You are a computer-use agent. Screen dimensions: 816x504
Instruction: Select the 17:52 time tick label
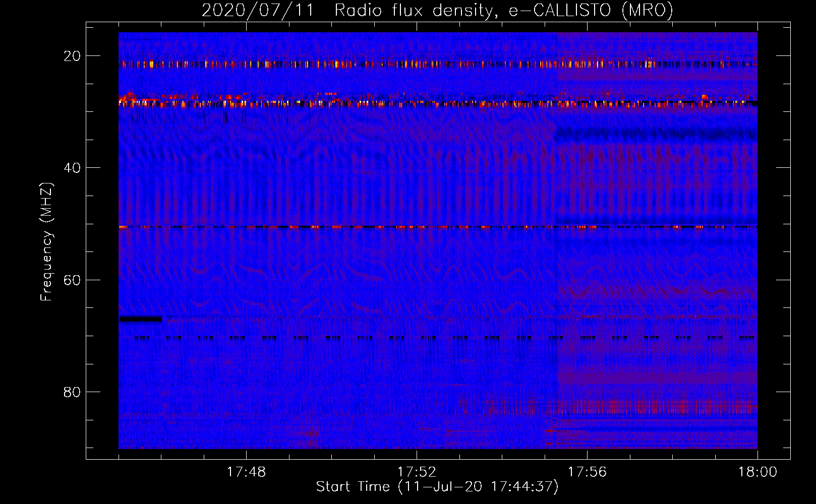point(417,472)
